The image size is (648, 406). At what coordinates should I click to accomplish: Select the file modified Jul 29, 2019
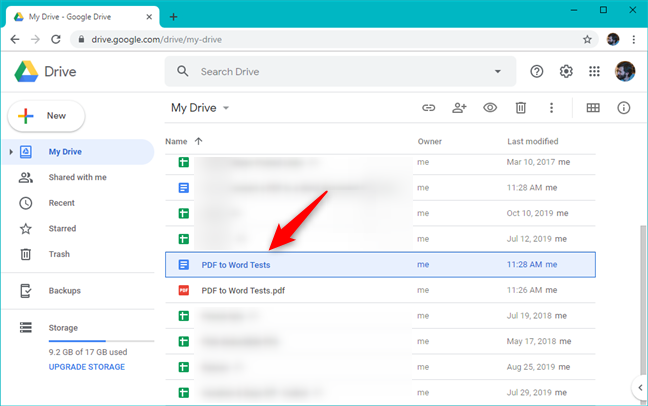click(380, 392)
